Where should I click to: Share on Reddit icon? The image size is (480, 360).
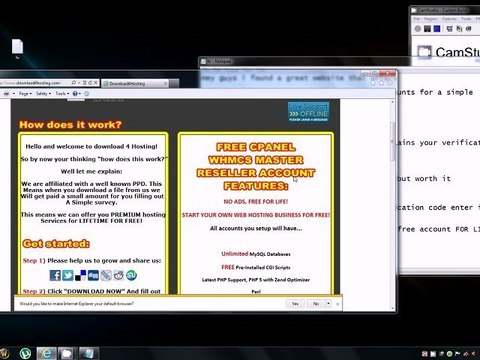(119, 275)
